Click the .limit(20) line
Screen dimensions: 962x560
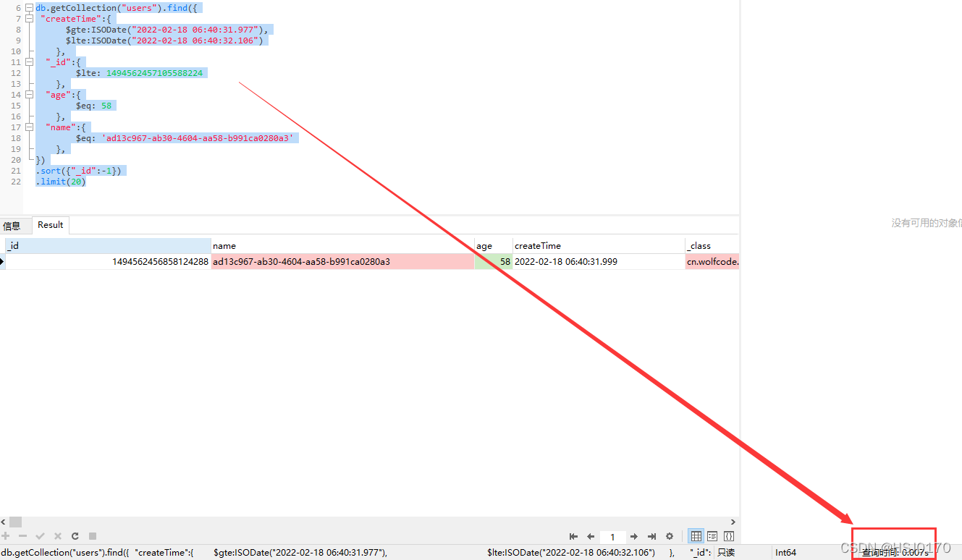click(x=61, y=182)
